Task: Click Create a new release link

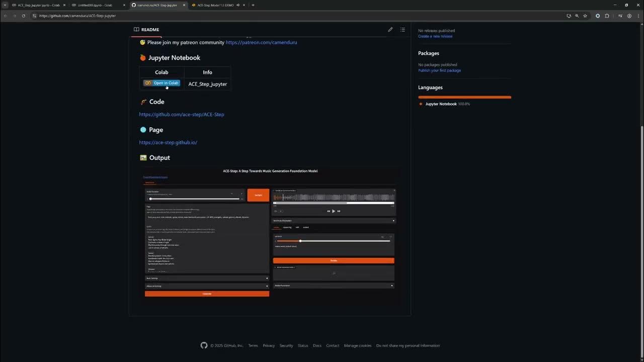Action: click(435, 36)
